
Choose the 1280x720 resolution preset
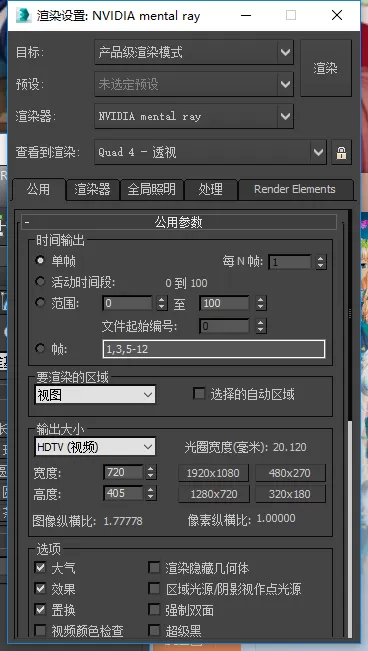(213, 494)
